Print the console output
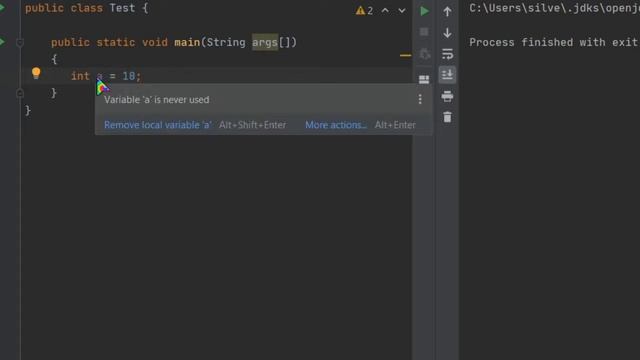The width and height of the screenshot is (640, 360). click(447, 96)
